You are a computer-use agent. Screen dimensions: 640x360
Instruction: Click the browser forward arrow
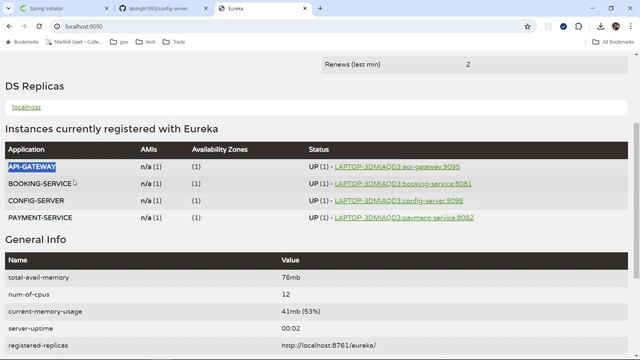coord(24,27)
